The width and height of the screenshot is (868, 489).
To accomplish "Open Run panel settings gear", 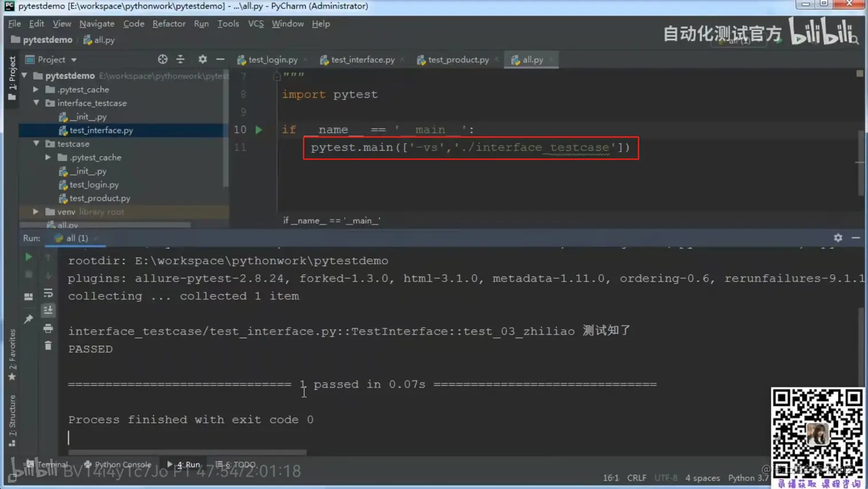I will (x=838, y=238).
